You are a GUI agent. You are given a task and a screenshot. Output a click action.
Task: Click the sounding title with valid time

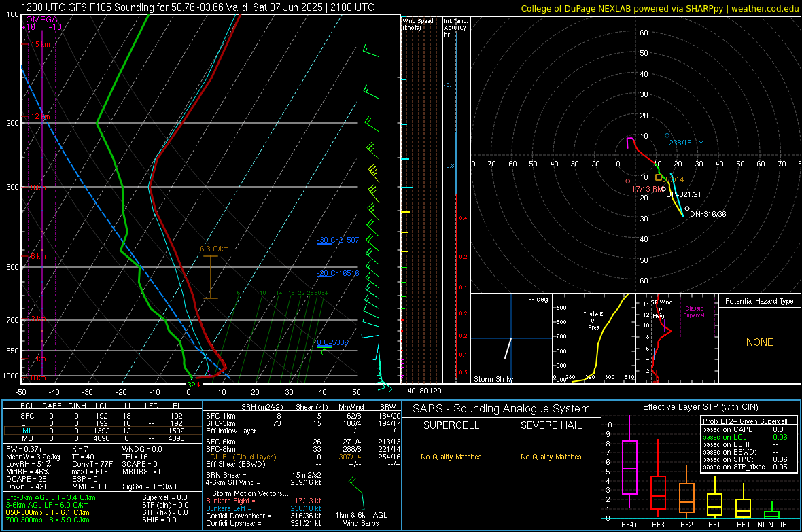(x=198, y=7)
